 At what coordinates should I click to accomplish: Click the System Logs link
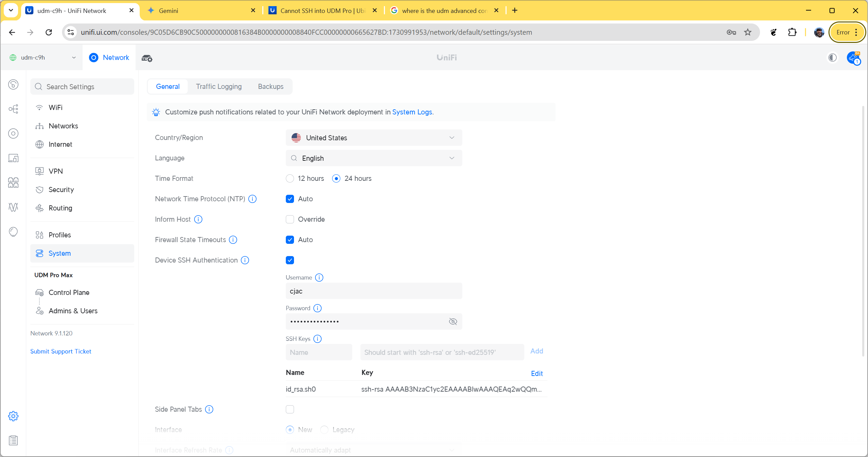point(412,112)
